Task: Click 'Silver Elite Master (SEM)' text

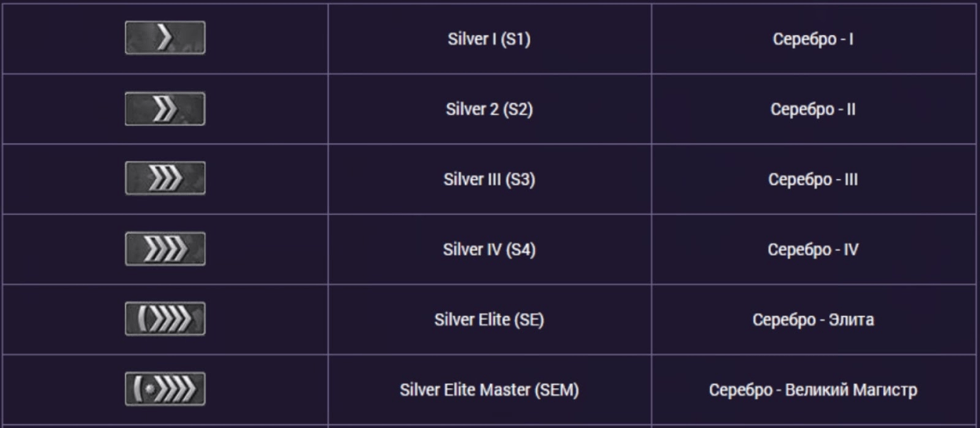Action: pyautogui.click(x=489, y=390)
